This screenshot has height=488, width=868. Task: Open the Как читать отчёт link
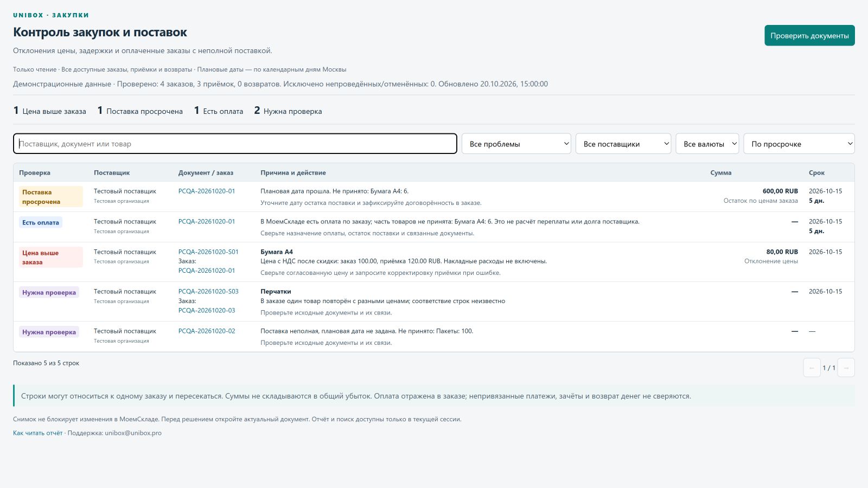pyautogui.click(x=38, y=433)
